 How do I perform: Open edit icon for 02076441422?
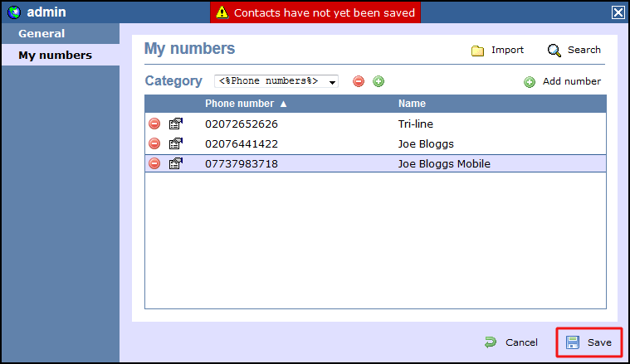pyautogui.click(x=176, y=143)
